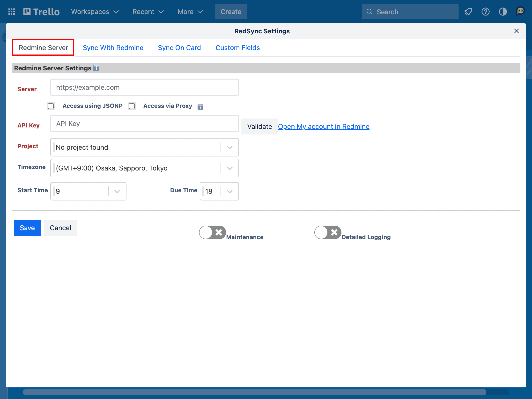The image size is (532, 399).
Task: Click the Validate button
Action: (259, 126)
